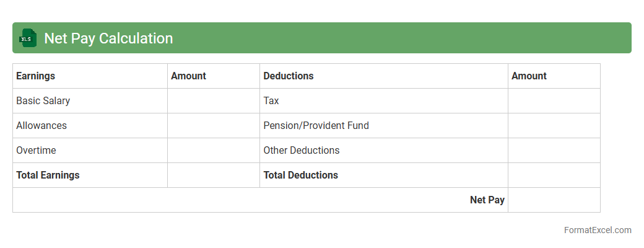Click the Other Deductions amount cell
This screenshot has height=248, width=644.
click(554, 150)
